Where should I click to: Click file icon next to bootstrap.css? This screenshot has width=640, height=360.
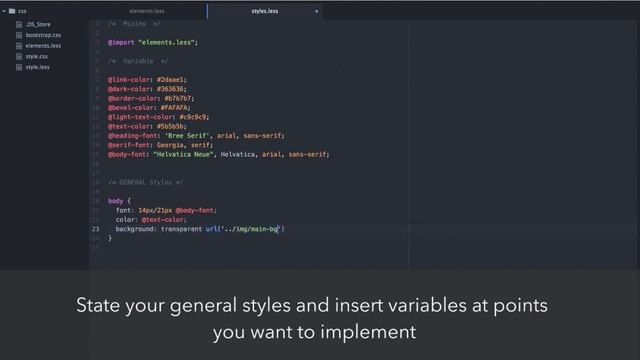19,35
